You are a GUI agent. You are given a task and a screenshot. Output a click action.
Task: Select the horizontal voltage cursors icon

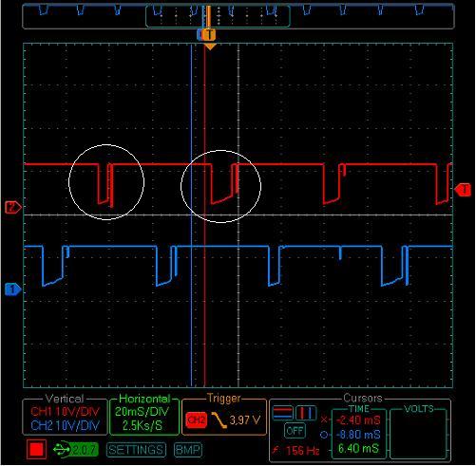(x=282, y=412)
